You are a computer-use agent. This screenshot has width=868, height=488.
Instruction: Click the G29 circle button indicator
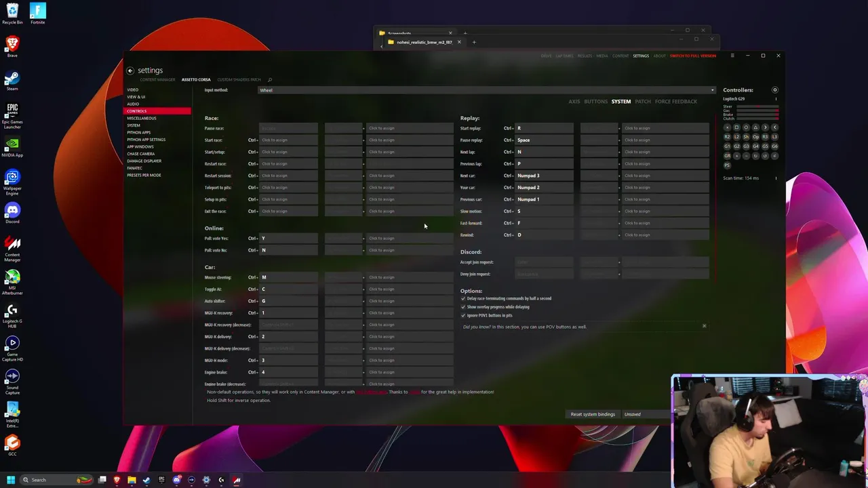[746, 127]
